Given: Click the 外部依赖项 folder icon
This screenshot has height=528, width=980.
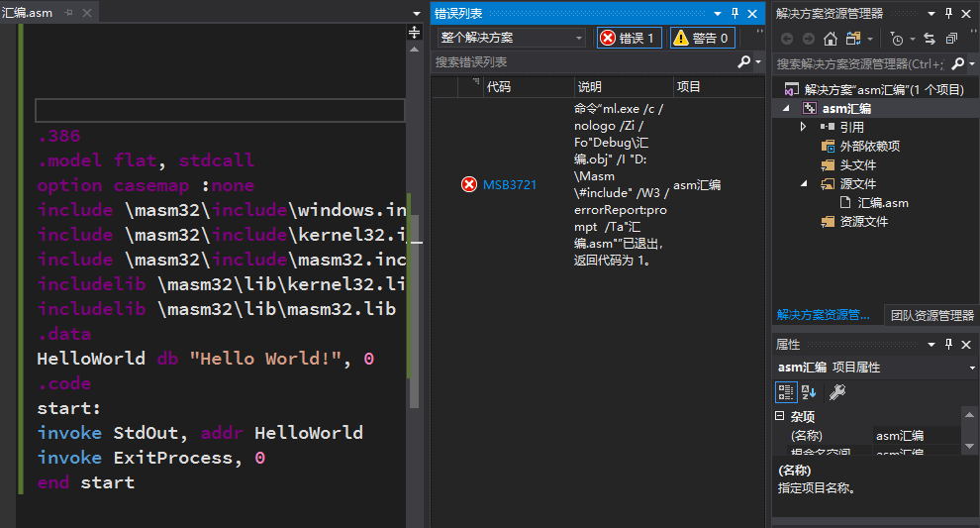Looking at the screenshot, I should click(828, 146).
